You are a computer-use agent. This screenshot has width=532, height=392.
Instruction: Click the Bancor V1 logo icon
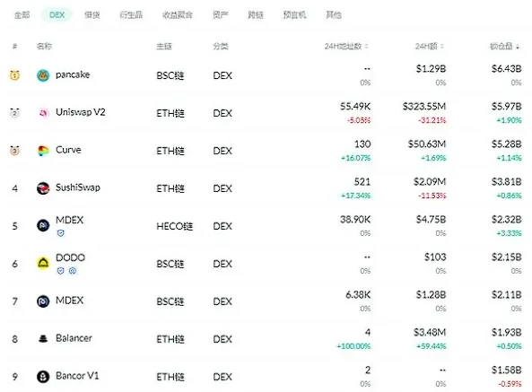[x=43, y=377]
